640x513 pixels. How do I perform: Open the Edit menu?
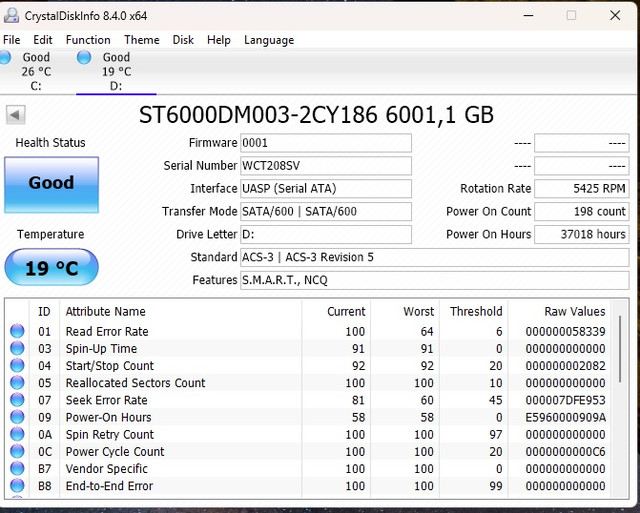tap(43, 40)
